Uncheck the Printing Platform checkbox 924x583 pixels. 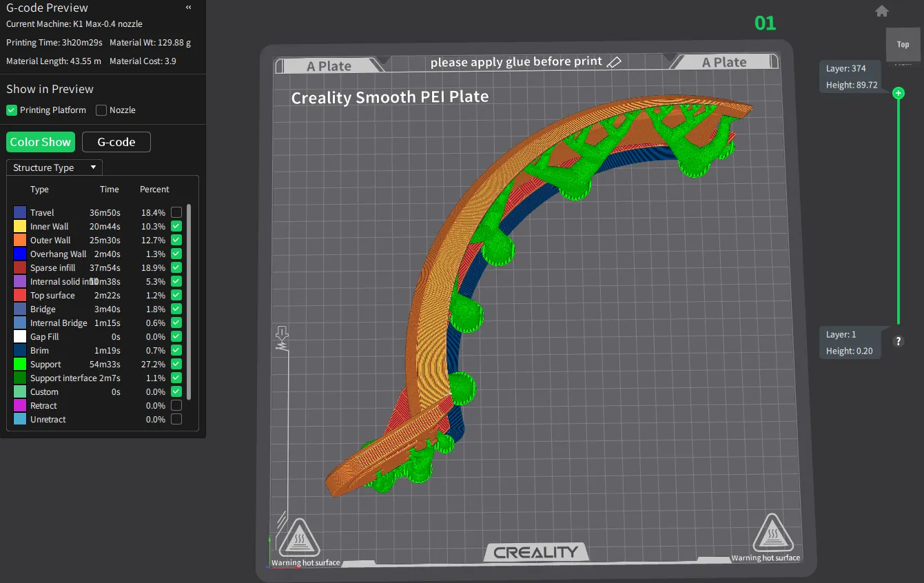pyautogui.click(x=11, y=110)
